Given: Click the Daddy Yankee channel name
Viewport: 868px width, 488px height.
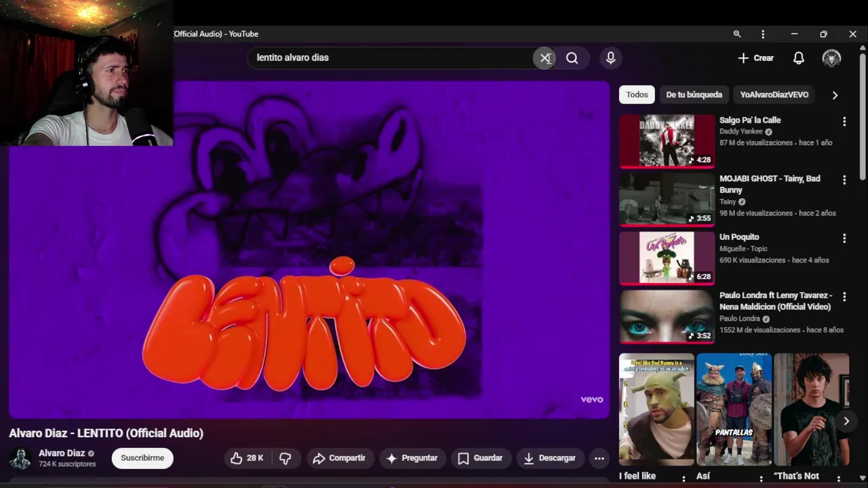Looking at the screenshot, I should click(x=741, y=131).
